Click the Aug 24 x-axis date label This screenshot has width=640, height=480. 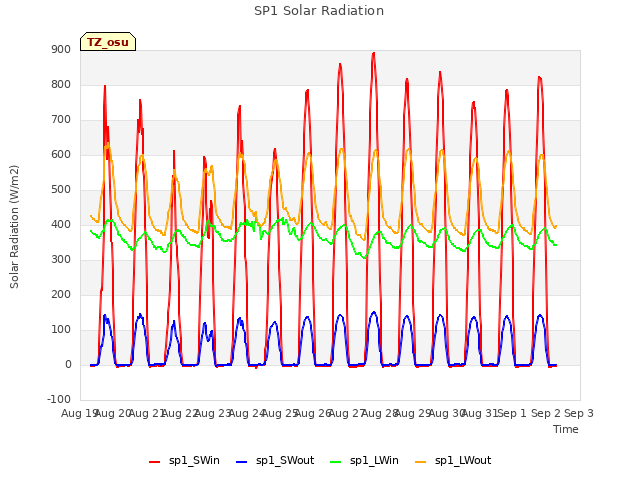245,413
